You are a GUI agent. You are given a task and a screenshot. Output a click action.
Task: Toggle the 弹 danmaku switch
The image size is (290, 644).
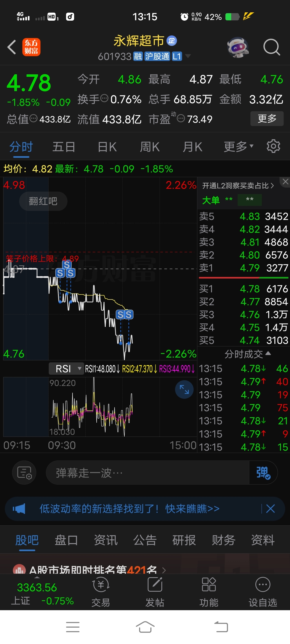click(263, 473)
